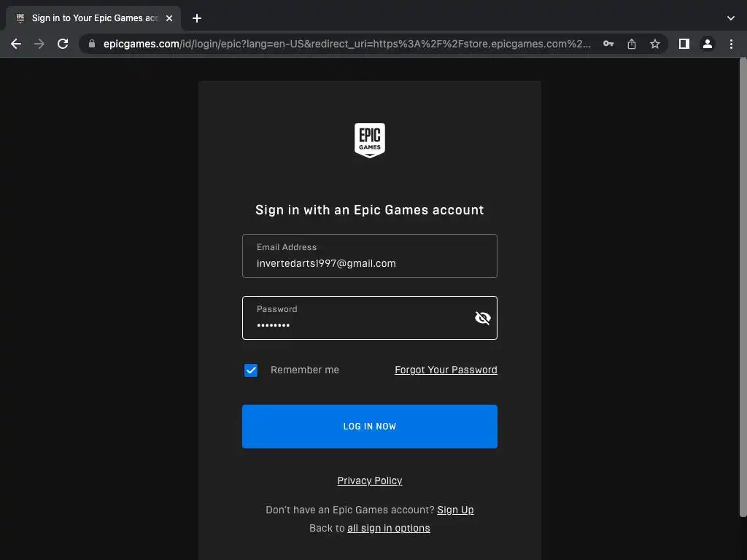This screenshot has width=747, height=560.
Task: Open Forgot Your Password link
Action: pos(446,370)
